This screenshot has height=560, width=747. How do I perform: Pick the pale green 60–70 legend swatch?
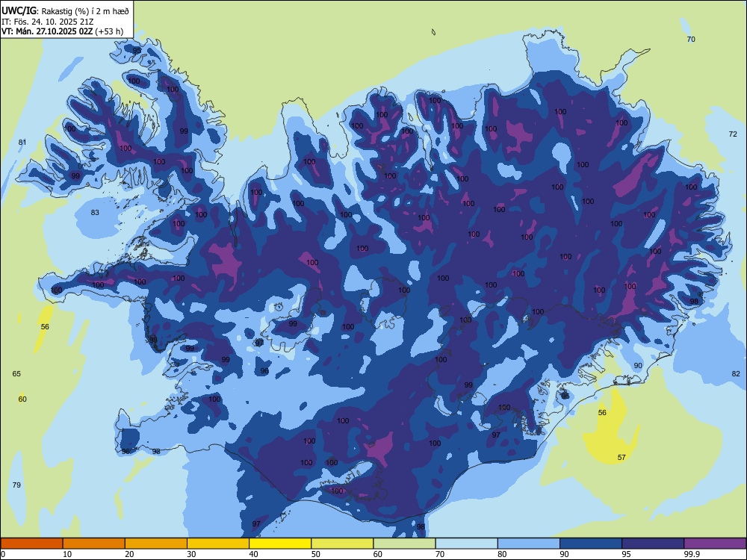[x=404, y=544]
